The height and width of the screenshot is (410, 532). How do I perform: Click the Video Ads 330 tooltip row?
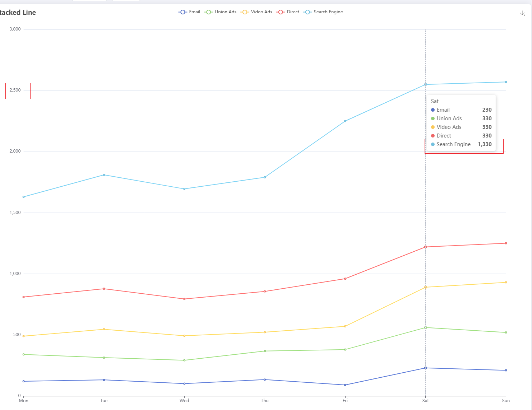pos(461,127)
